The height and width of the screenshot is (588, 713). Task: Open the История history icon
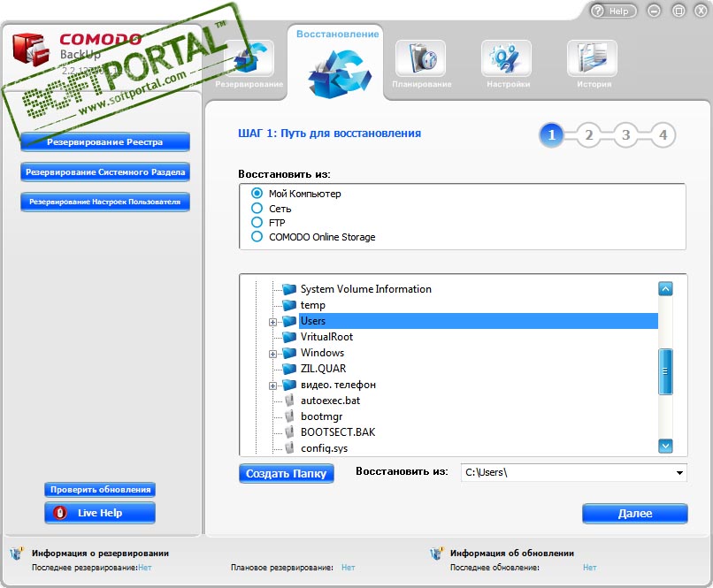(x=593, y=57)
